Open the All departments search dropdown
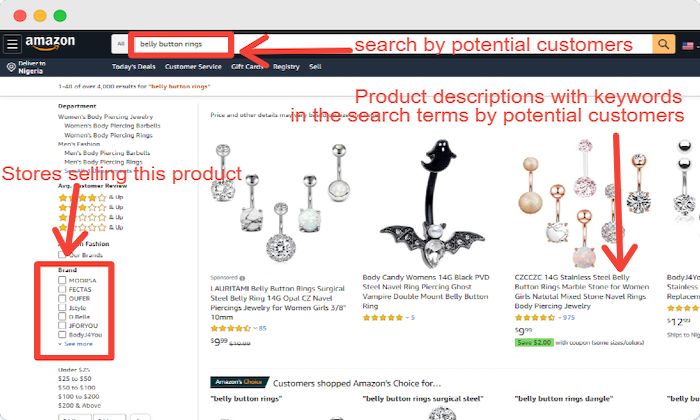Image resolution: width=700 pixels, height=420 pixels. point(121,44)
